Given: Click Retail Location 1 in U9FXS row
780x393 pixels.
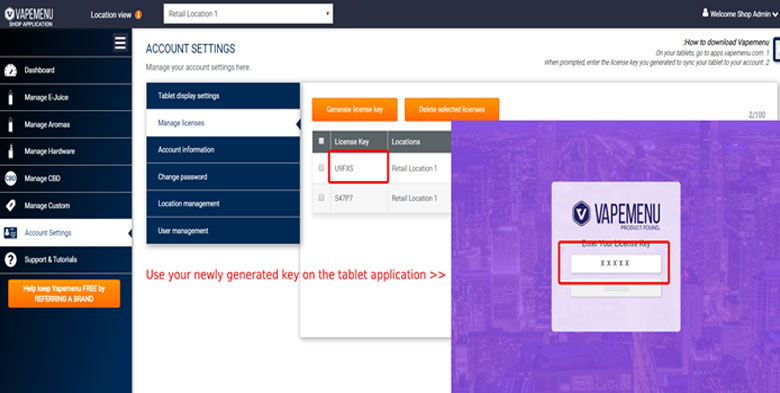Looking at the screenshot, I should coord(414,169).
